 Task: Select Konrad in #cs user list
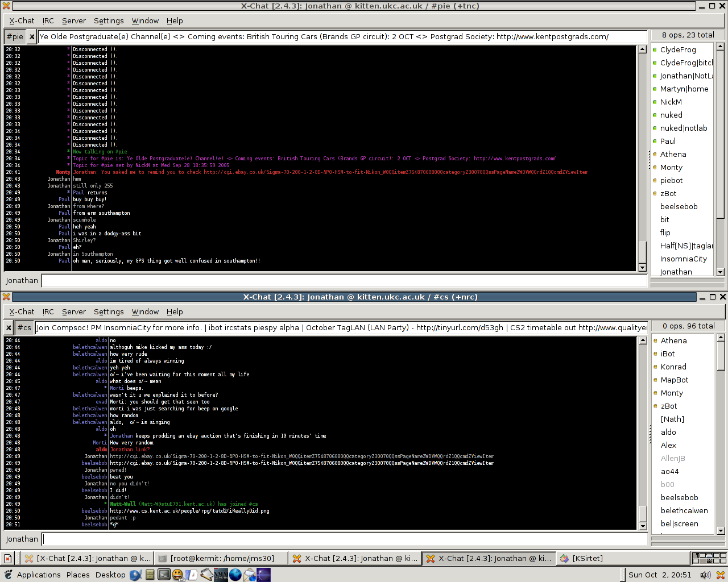tap(673, 367)
